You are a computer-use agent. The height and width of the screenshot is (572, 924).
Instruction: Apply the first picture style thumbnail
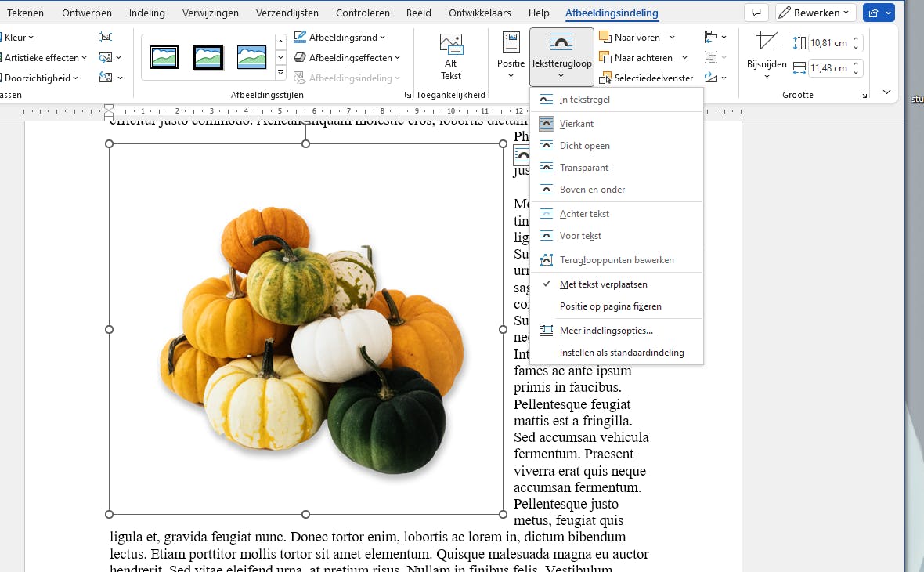164,57
